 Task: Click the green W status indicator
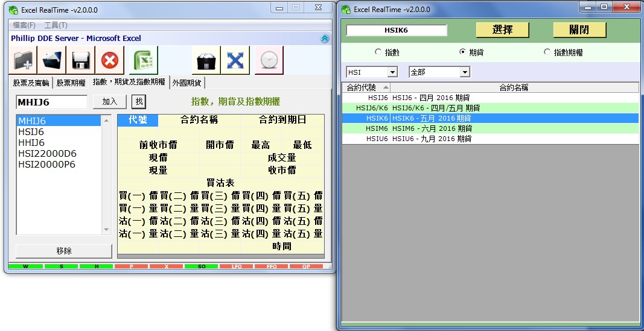pos(25,266)
